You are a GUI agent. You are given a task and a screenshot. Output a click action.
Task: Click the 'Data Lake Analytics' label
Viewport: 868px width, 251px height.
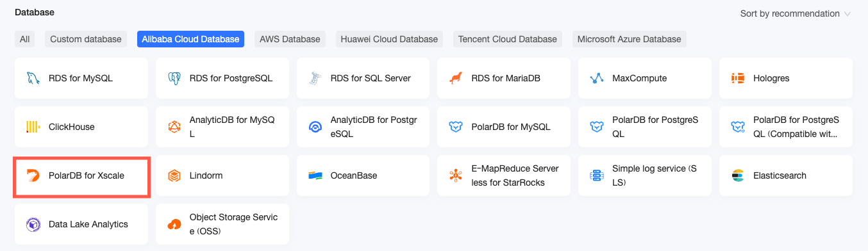coord(88,224)
